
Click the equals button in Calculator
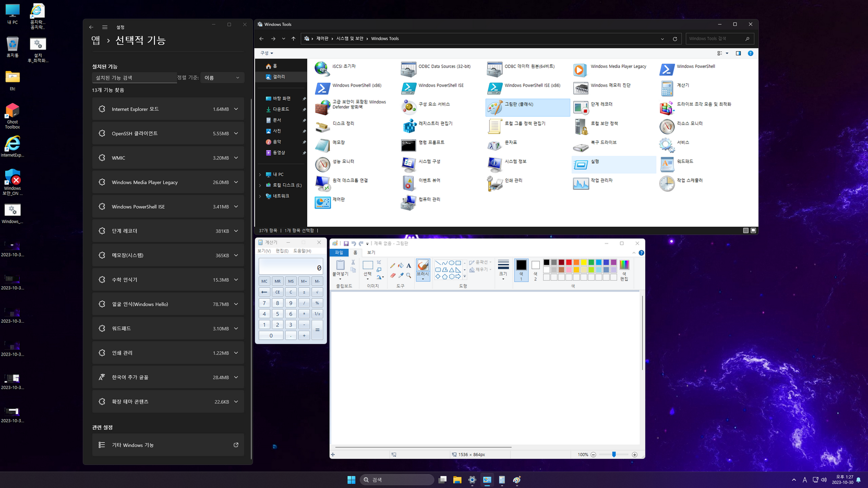[317, 330]
